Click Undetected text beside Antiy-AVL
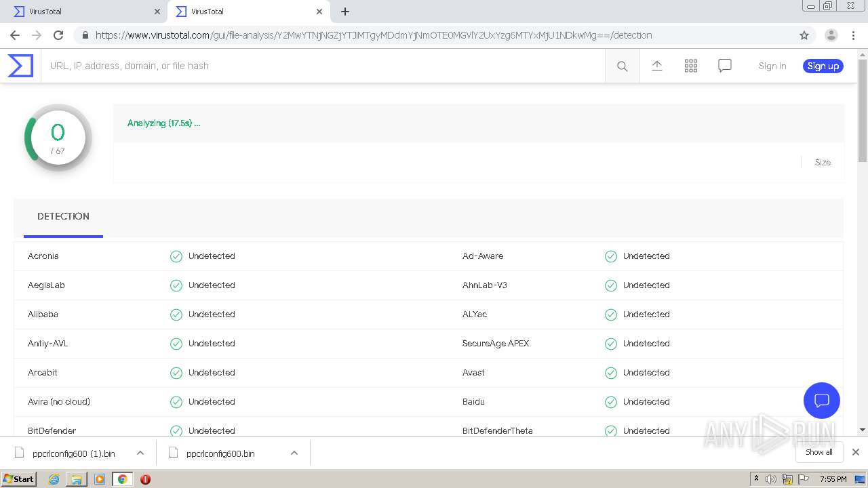Screen dimensions: 868x488 point(212,344)
